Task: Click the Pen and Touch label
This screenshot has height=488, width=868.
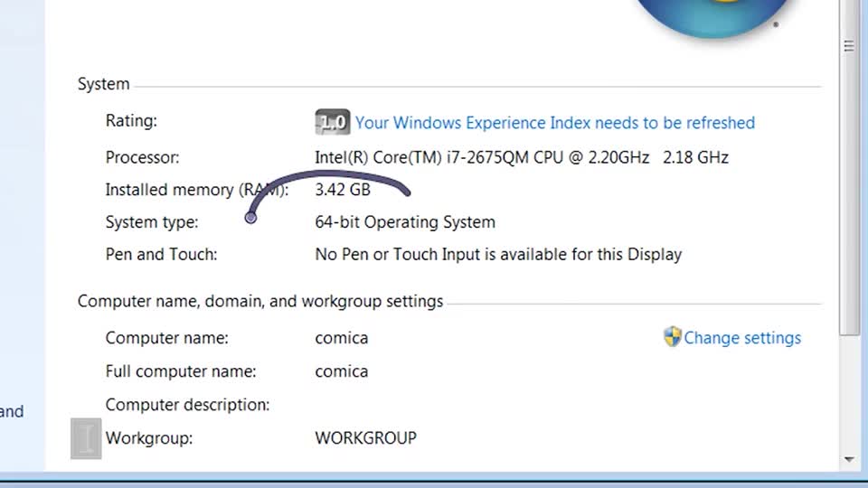Action: click(x=161, y=255)
